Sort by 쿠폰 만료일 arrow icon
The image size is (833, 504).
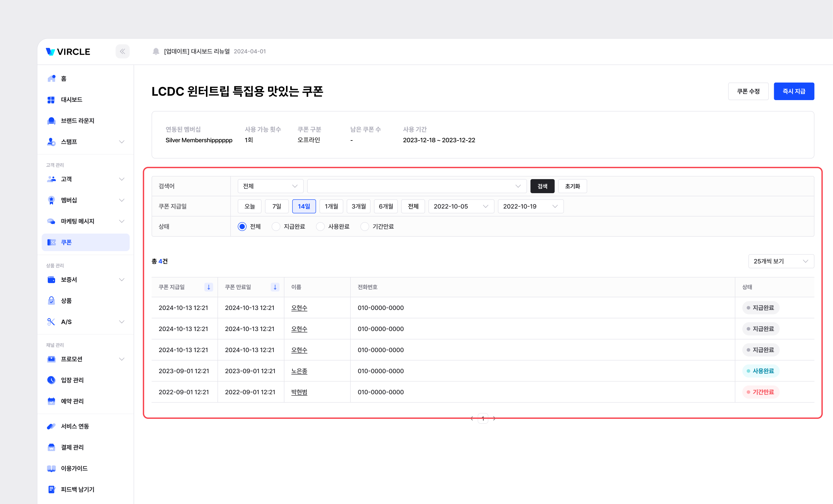pyautogui.click(x=275, y=287)
